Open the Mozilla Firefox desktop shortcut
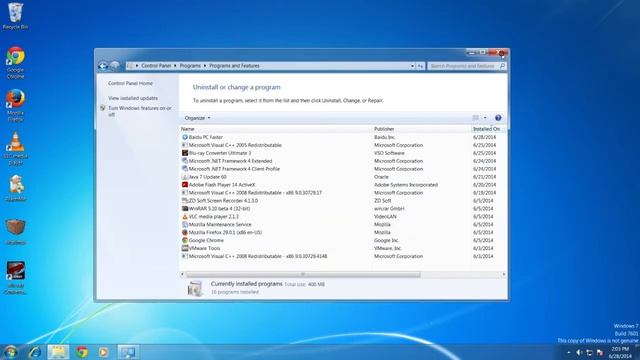 click(16, 106)
